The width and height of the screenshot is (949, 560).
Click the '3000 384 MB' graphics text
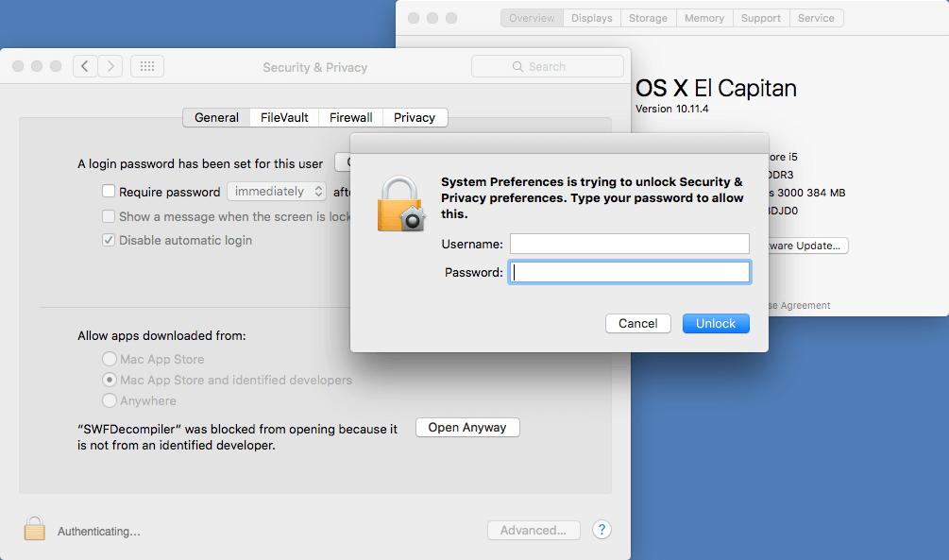(x=811, y=193)
